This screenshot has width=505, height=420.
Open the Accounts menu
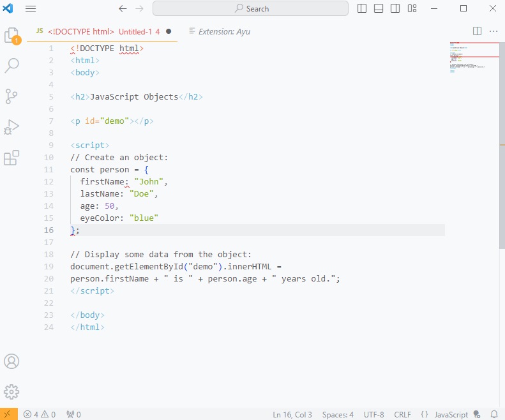11,361
